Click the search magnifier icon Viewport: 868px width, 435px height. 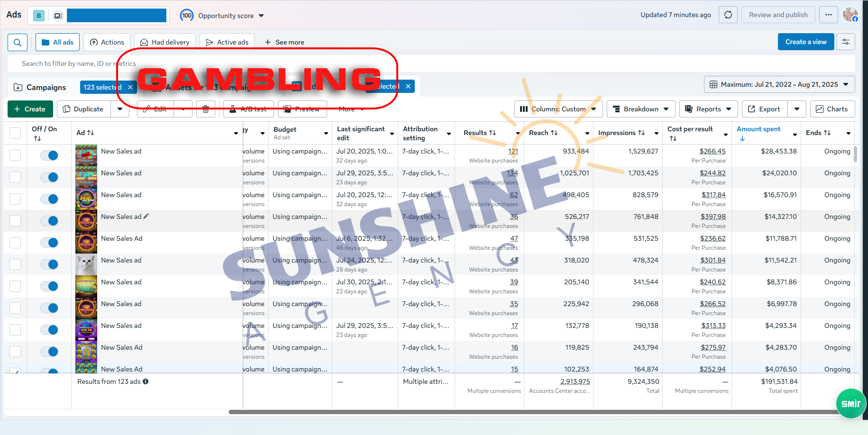[x=18, y=42]
